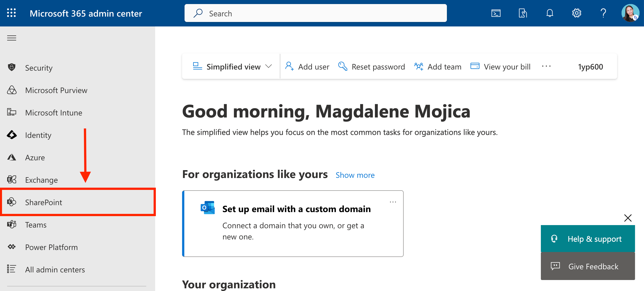Select Exchange in the sidebar
Image resolution: width=644 pixels, height=291 pixels.
tap(41, 180)
